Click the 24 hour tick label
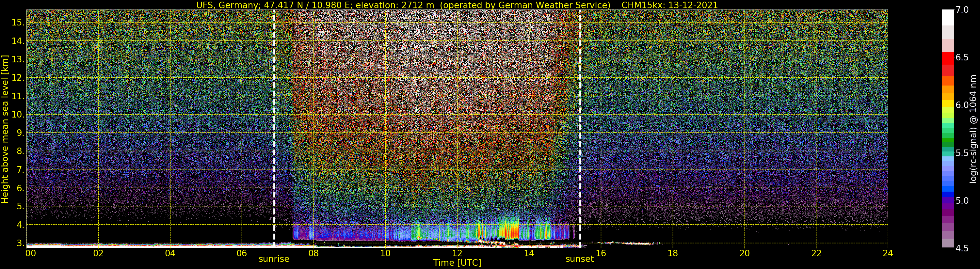Image resolution: width=980 pixels, height=269 pixels. coord(888,253)
